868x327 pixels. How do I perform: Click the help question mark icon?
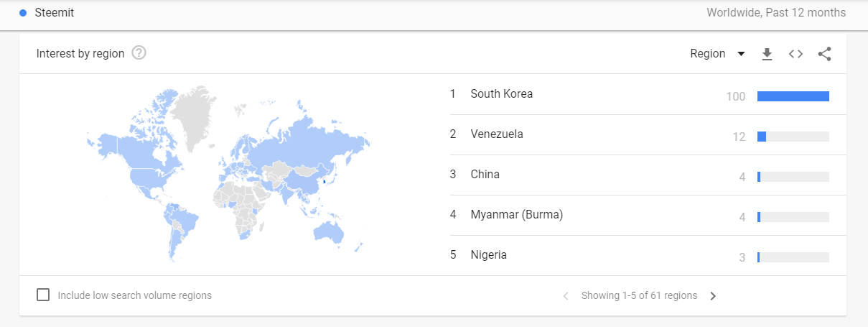(x=139, y=53)
